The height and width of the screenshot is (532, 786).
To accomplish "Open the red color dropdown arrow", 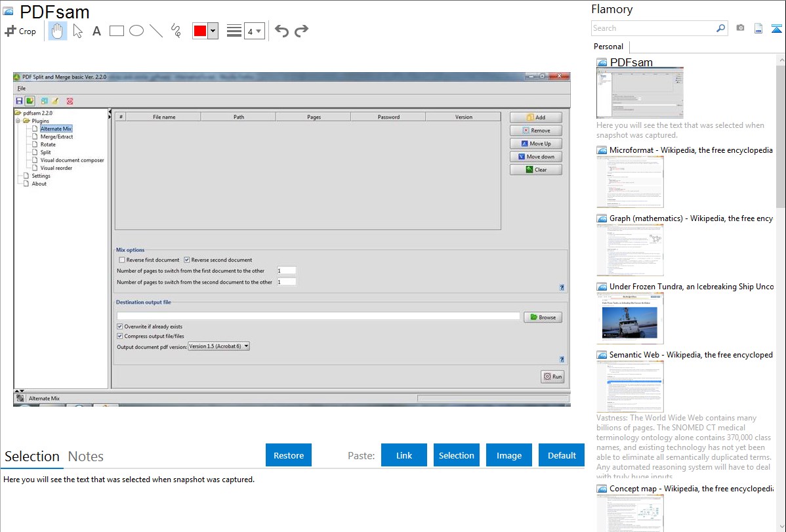I will pyautogui.click(x=213, y=31).
